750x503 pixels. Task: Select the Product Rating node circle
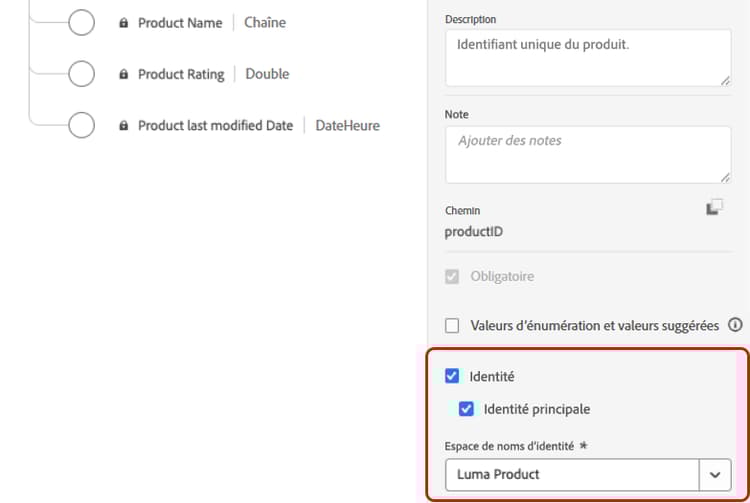pyautogui.click(x=81, y=74)
